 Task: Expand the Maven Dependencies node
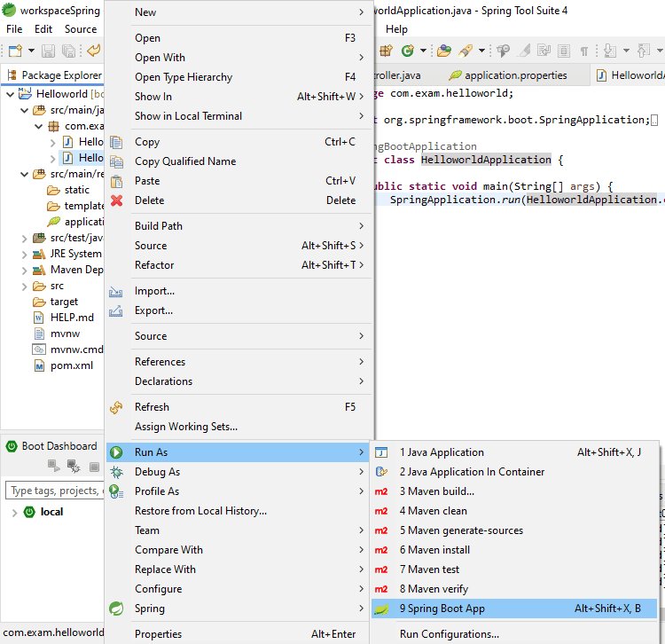point(25,271)
